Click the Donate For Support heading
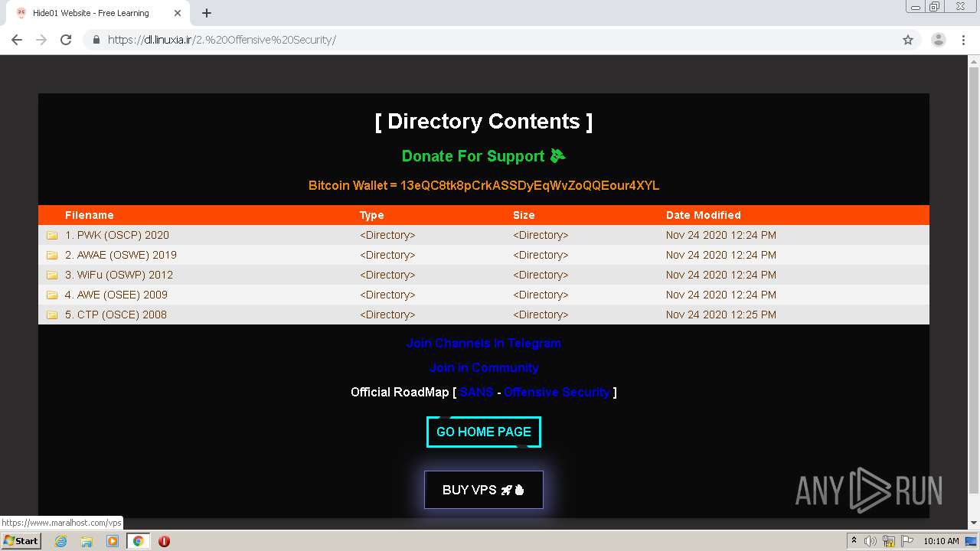This screenshot has width=980, height=551. (483, 156)
